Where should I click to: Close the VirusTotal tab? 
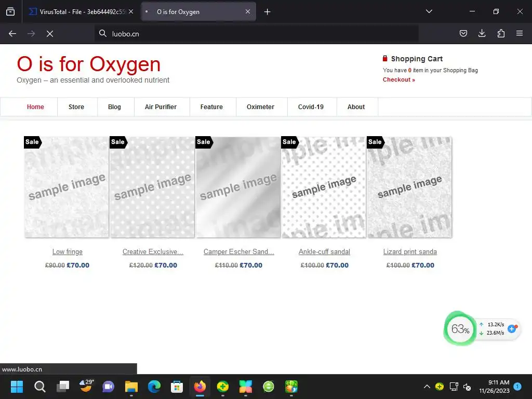click(x=131, y=11)
